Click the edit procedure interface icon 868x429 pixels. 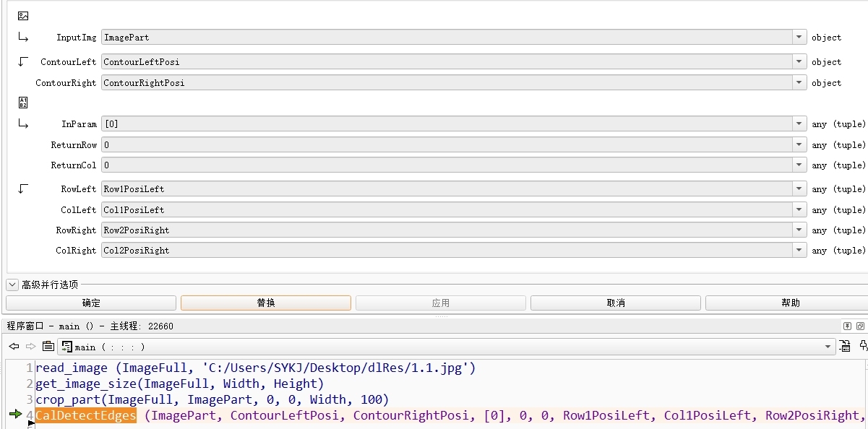(845, 347)
